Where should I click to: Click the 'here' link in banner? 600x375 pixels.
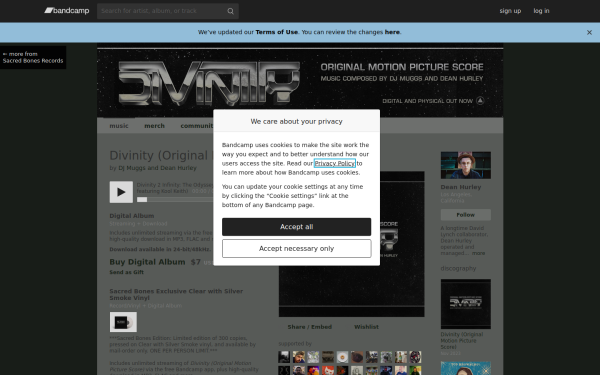click(392, 32)
